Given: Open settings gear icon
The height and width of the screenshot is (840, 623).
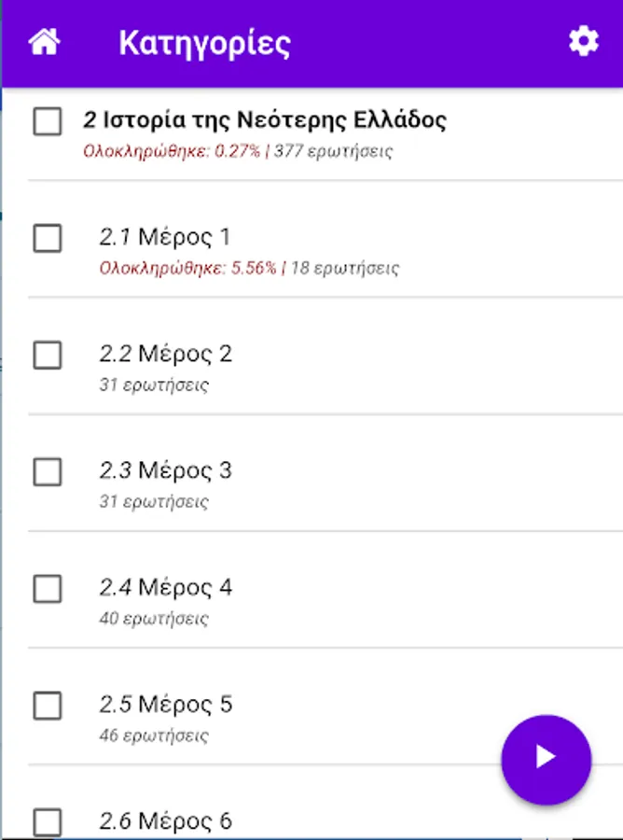Looking at the screenshot, I should [x=584, y=42].
